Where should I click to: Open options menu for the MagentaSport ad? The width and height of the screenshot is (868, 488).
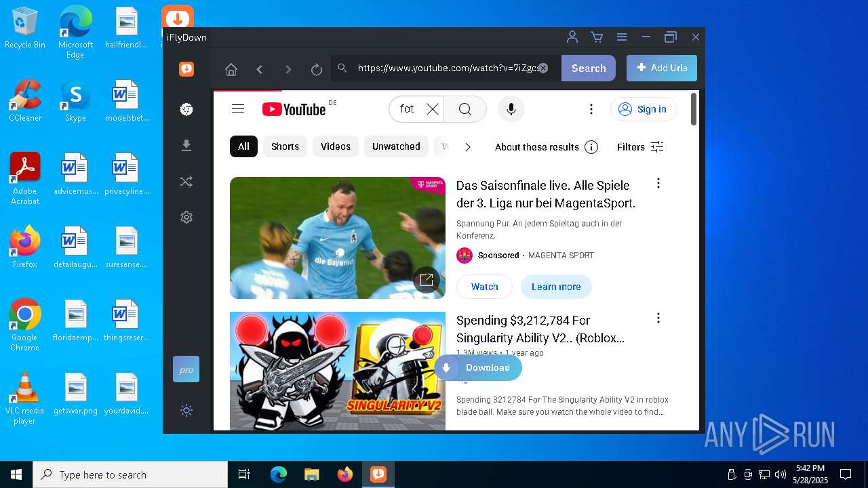[658, 183]
